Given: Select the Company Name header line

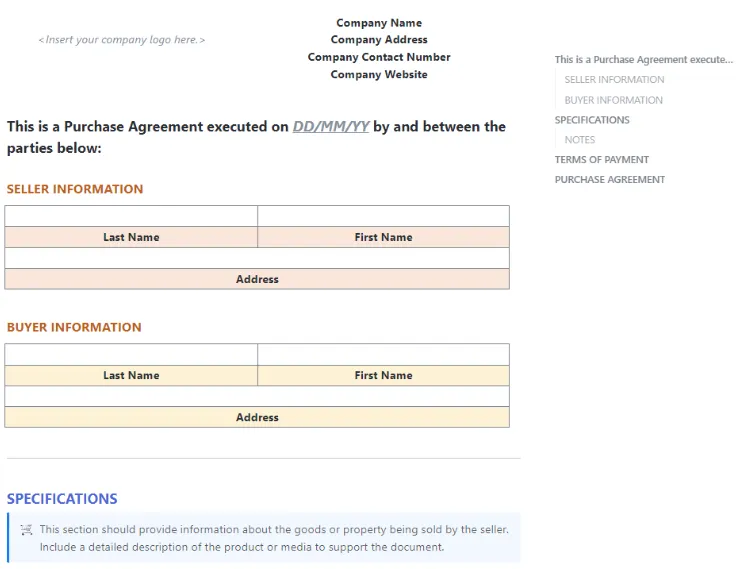Looking at the screenshot, I should pos(379,23).
